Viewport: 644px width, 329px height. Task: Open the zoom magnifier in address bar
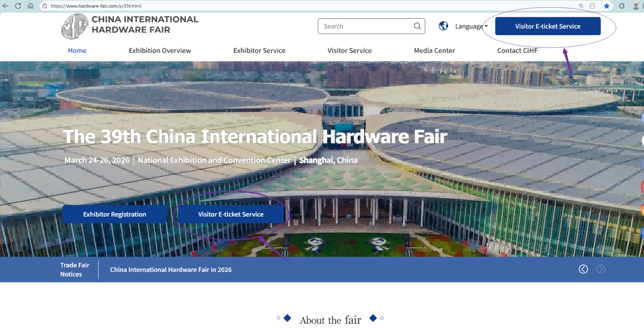coord(581,6)
